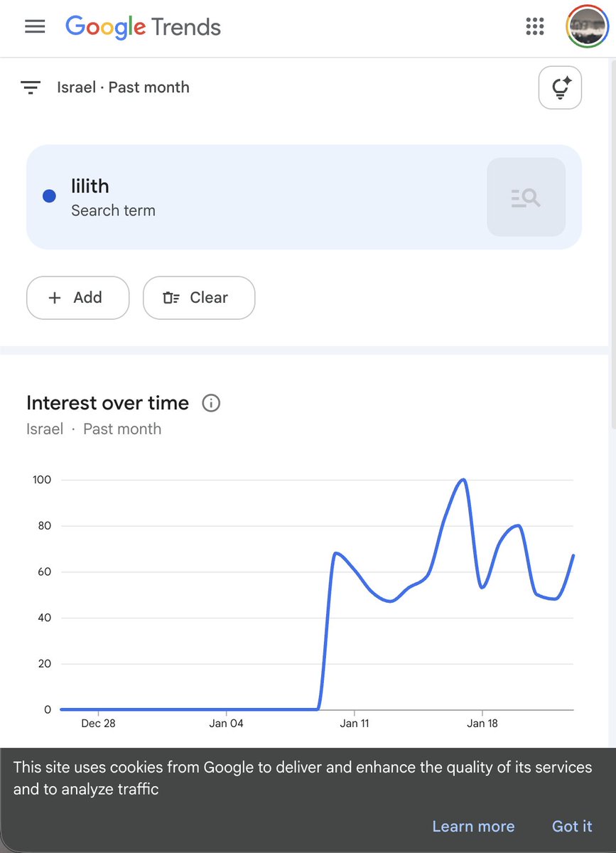616x853 pixels.
Task: Click the peak at 100 on chart
Action: click(463, 480)
